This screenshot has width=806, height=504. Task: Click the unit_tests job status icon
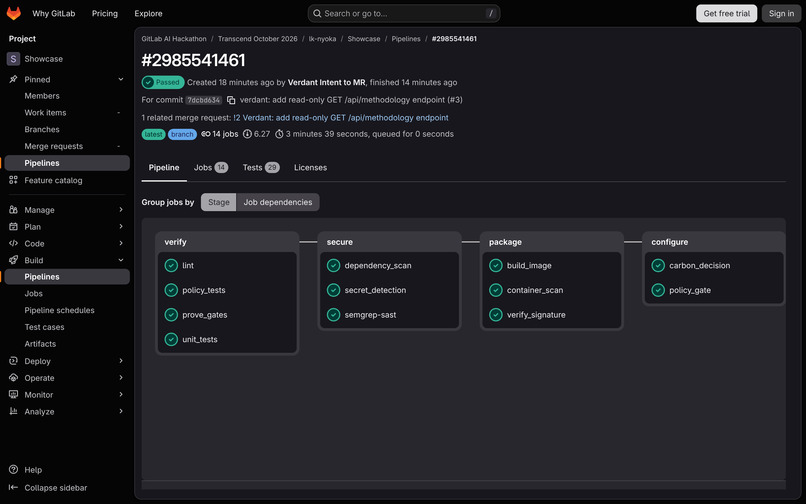click(x=171, y=339)
